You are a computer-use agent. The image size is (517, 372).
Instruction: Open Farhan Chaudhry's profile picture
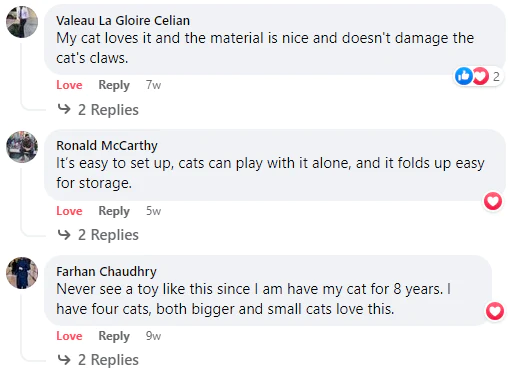point(22,273)
